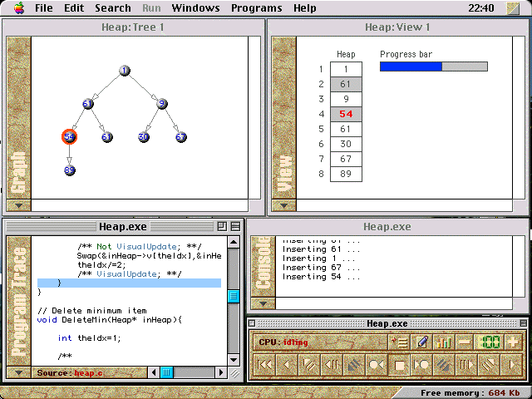The image size is (532, 399).
Task: Open the Programs menu
Action: (256, 8)
